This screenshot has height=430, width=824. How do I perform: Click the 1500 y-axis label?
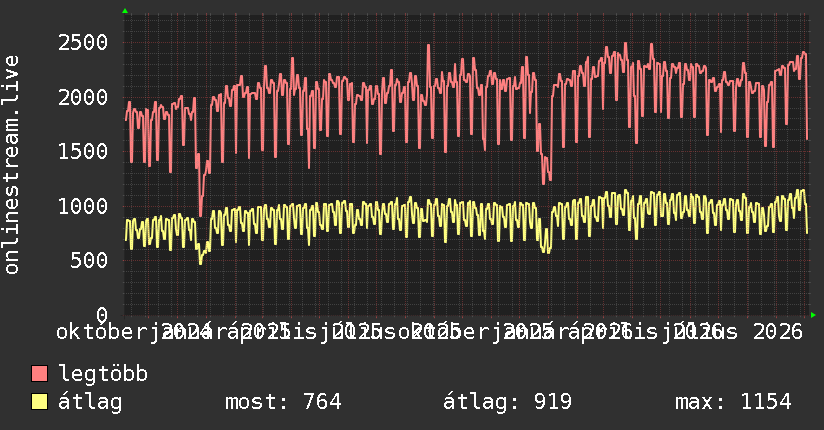point(83,151)
